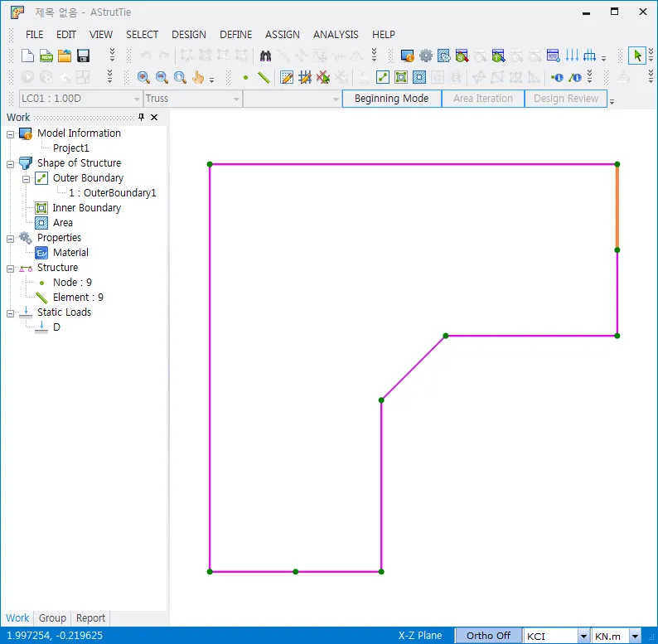658x644 pixels.
Task: Collapse the Properties tree node
Action: click(10, 239)
